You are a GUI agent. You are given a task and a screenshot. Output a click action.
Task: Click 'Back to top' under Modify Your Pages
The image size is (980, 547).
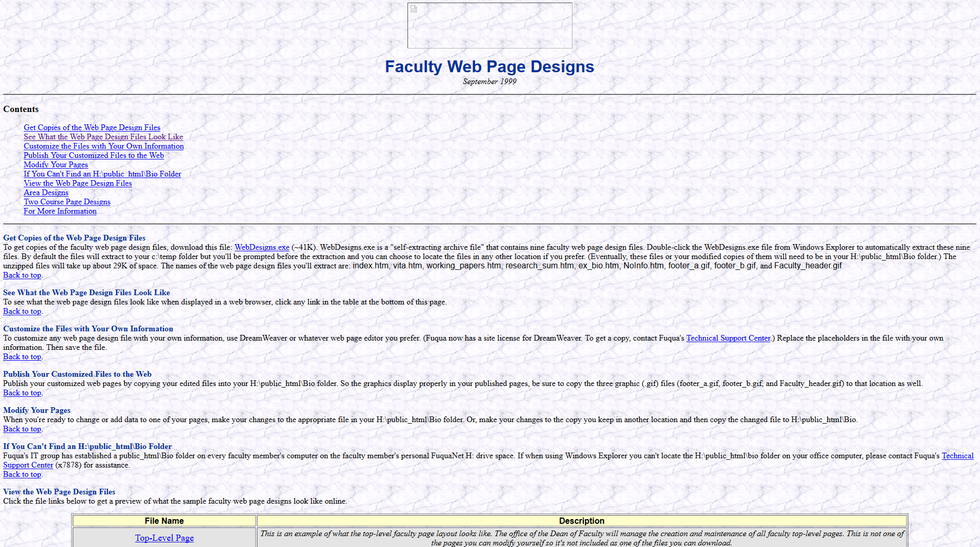click(22, 429)
